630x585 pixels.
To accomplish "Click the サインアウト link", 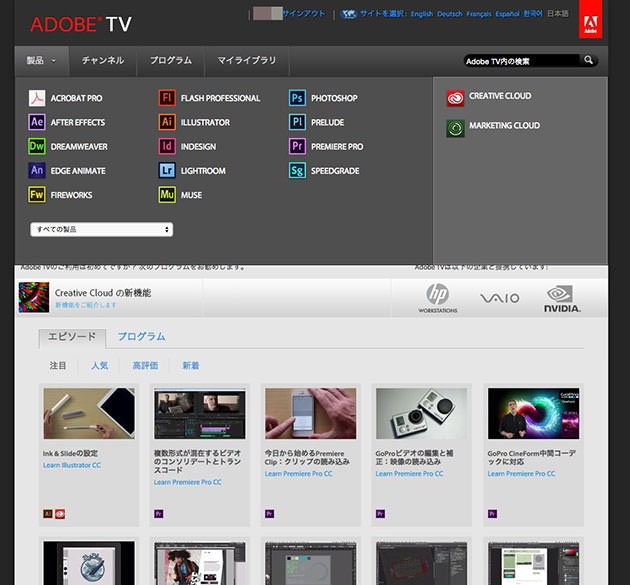I will 304,14.
